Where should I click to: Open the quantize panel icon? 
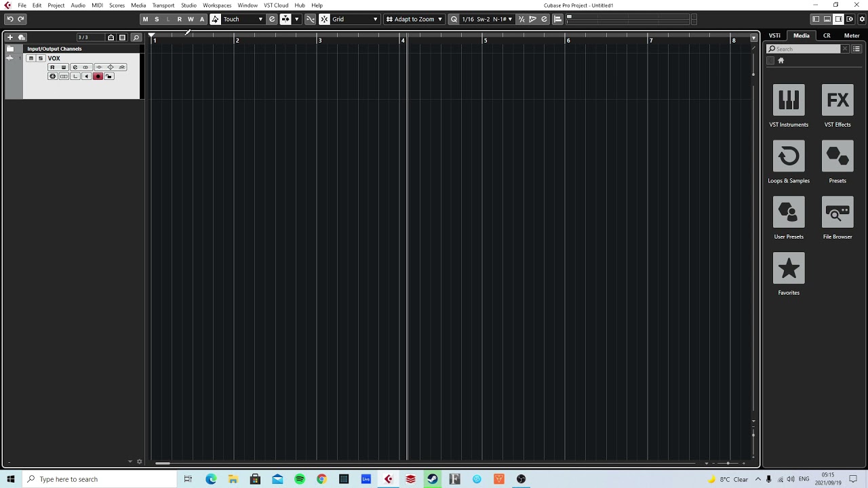click(x=544, y=19)
